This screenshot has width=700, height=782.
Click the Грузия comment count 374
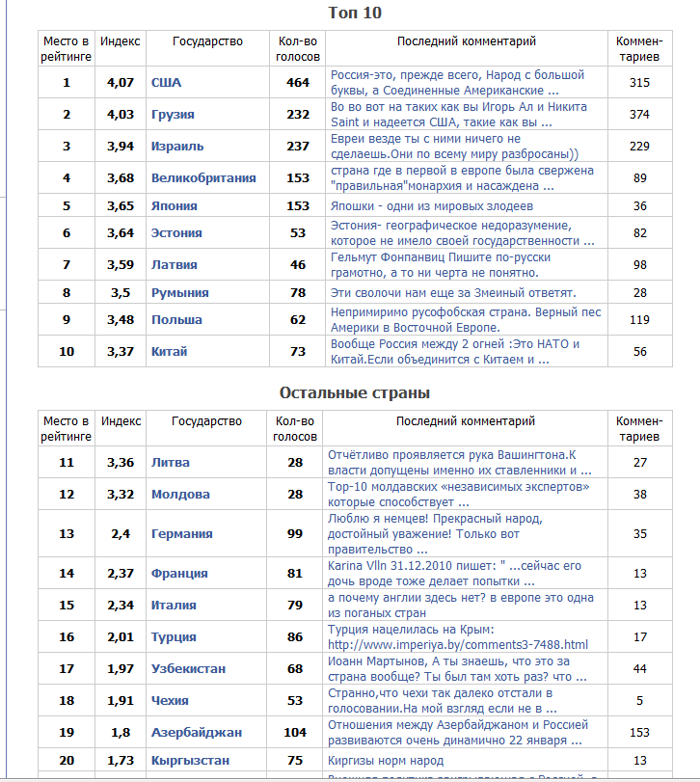[639, 114]
